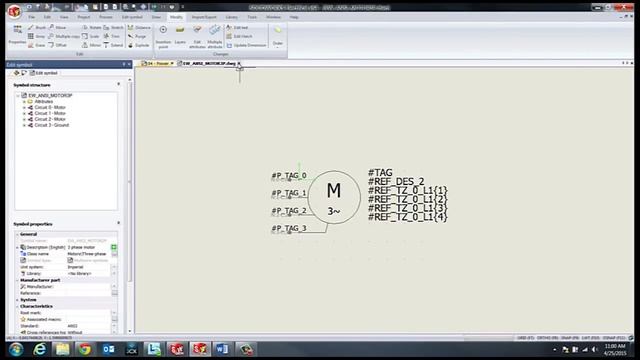This screenshot has width=640, height=360.
Task: Open Edit attributes tool
Action: pos(197,37)
